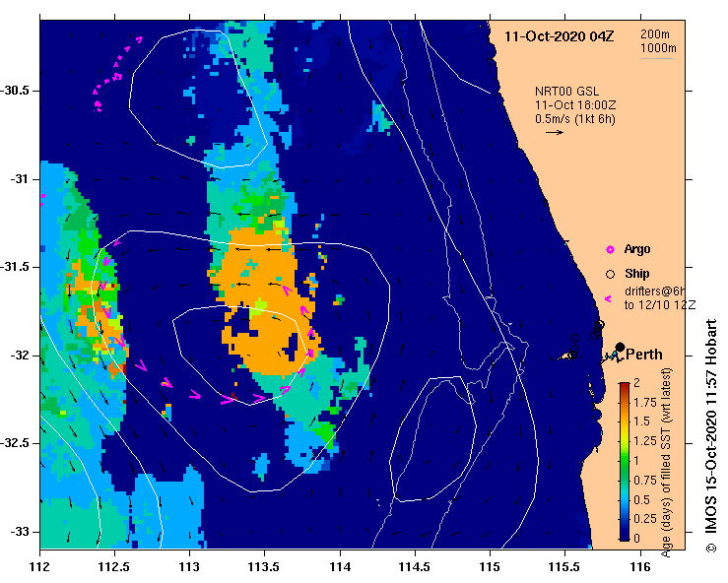Screen dimensions: 728x583
Task: Click the longitude label 116
Action: pos(640,566)
